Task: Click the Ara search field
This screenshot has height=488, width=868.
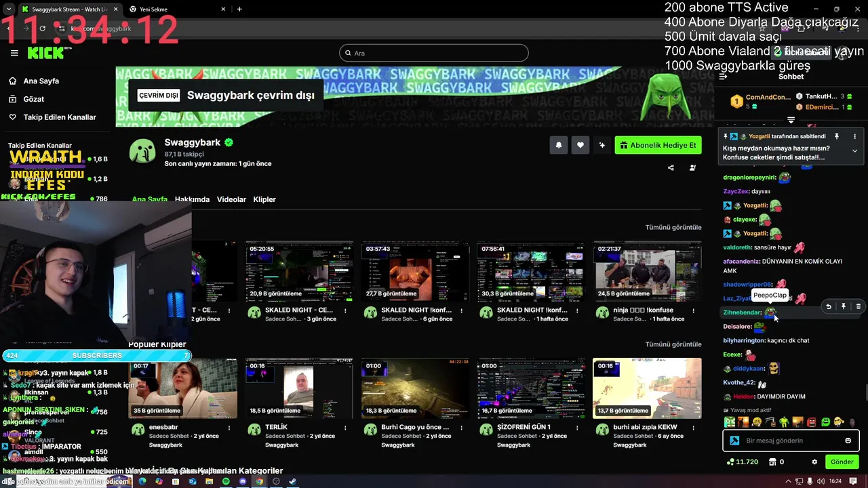Action: (x=433, y=53)
